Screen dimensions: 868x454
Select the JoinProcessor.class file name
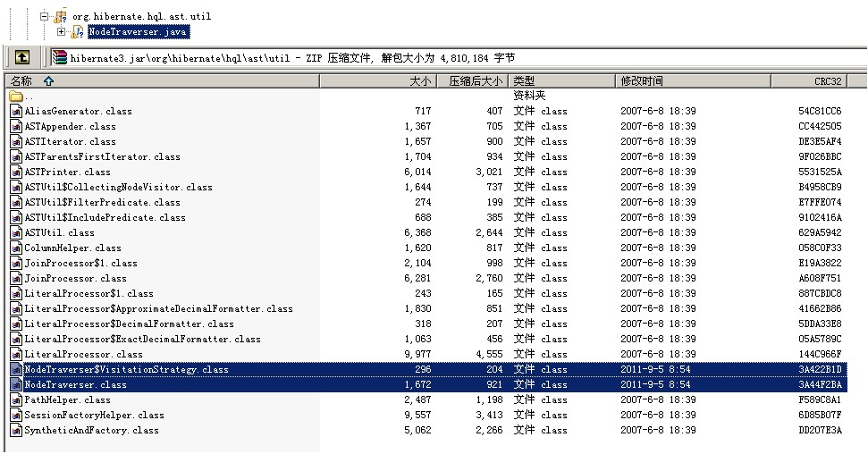75,279
